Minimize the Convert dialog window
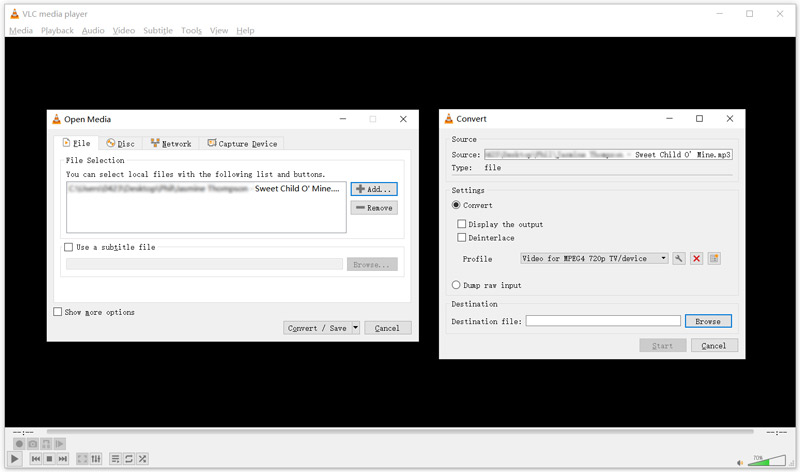The width and height of the screenshot is (800, 472). pos(669,118)
